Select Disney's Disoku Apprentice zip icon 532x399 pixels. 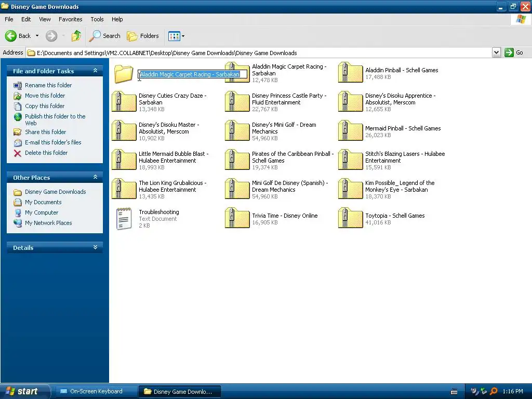[350, 102]
